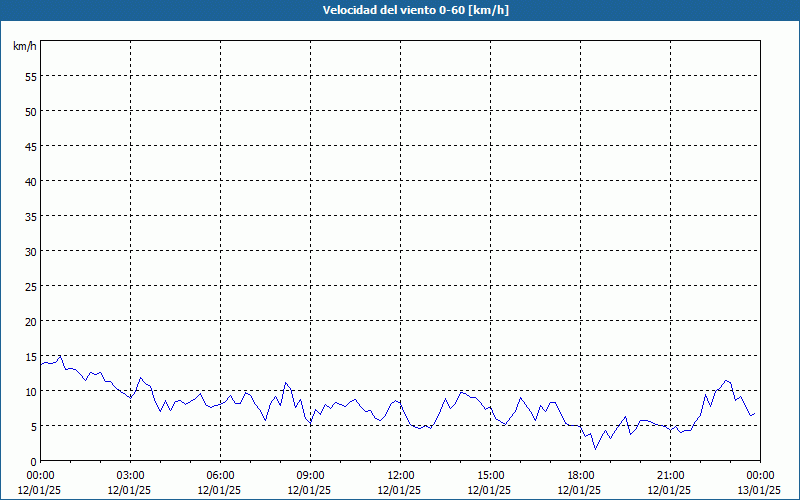
Task: Click the 03:00 time axis label
Action: coord(130,475)
